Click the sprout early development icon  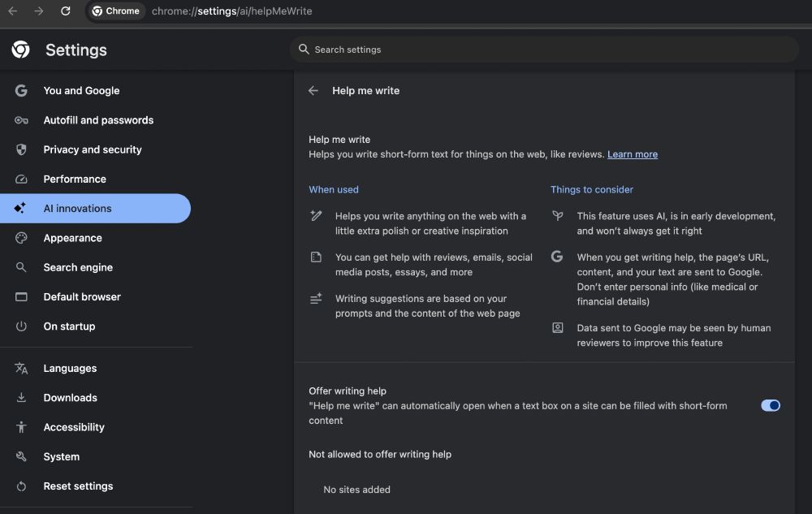pos(558,215)
